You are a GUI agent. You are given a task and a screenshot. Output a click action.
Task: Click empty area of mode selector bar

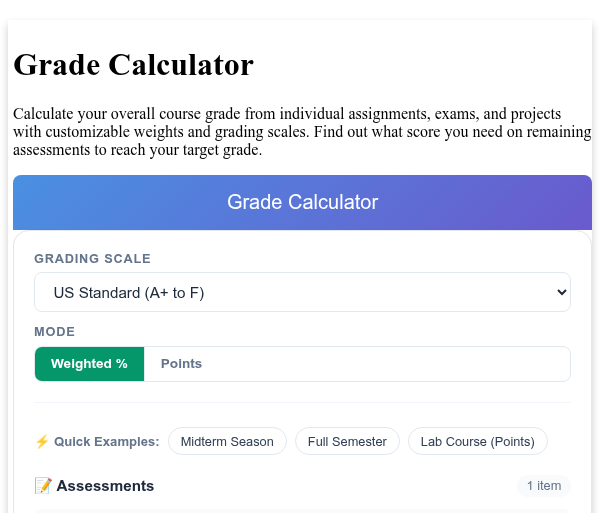tap(394, 364)
